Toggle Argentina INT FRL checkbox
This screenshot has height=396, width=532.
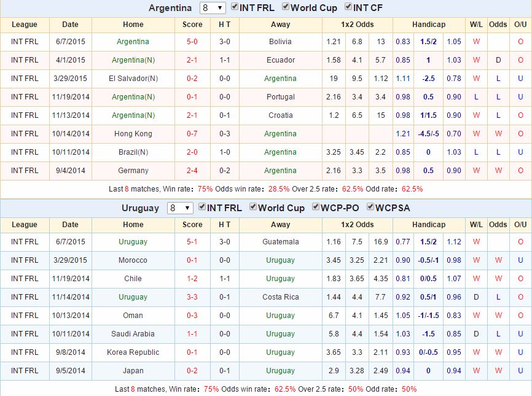pos(235,7)
